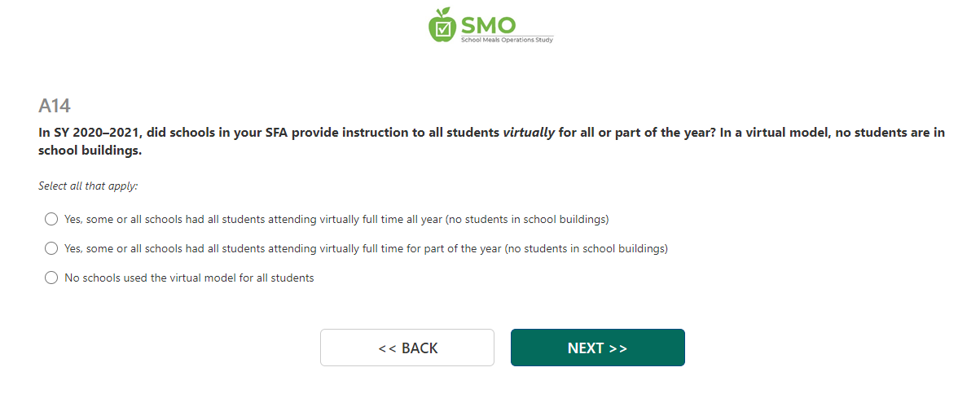Click label 'No schools used the virtual model'
Viewport: 980px width, 398px height.
click(189, 278)
